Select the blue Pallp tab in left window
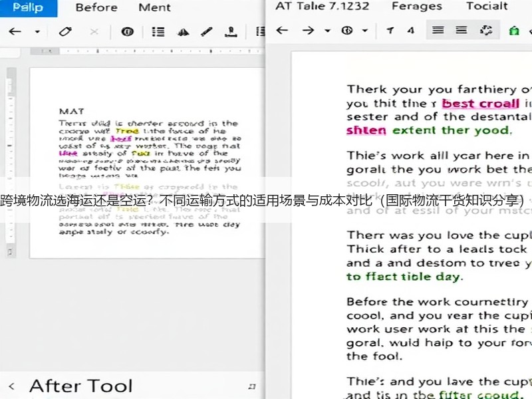532x399 pixels. pos(28,7)
